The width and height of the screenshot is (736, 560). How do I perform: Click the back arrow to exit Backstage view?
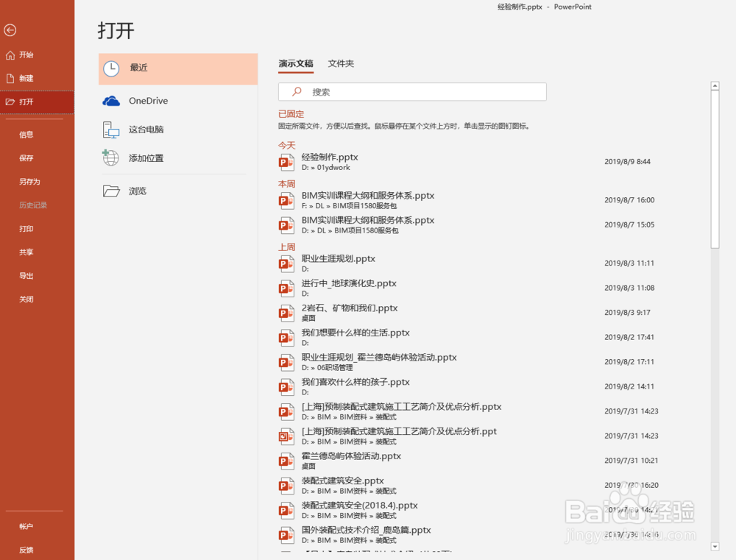[x=12, y=30]
